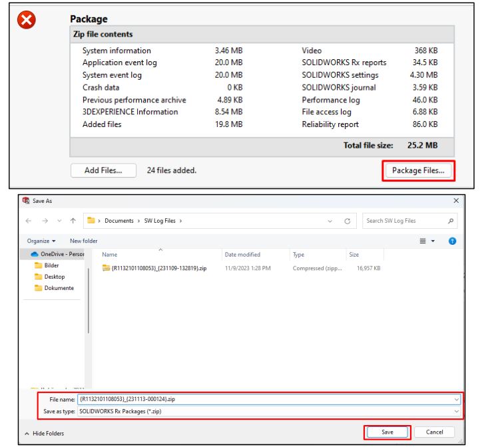
Task: Click the search magnifier icon
Action: [451, 221]
